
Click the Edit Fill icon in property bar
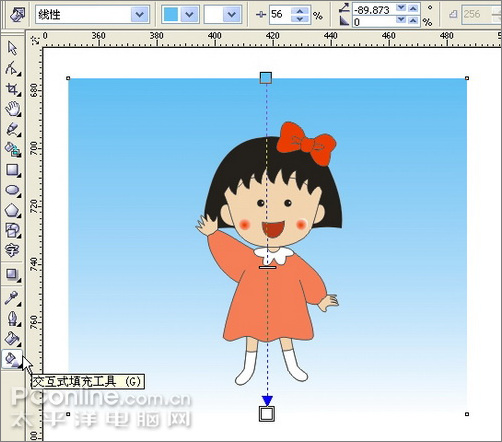click(x=17, y=14)
